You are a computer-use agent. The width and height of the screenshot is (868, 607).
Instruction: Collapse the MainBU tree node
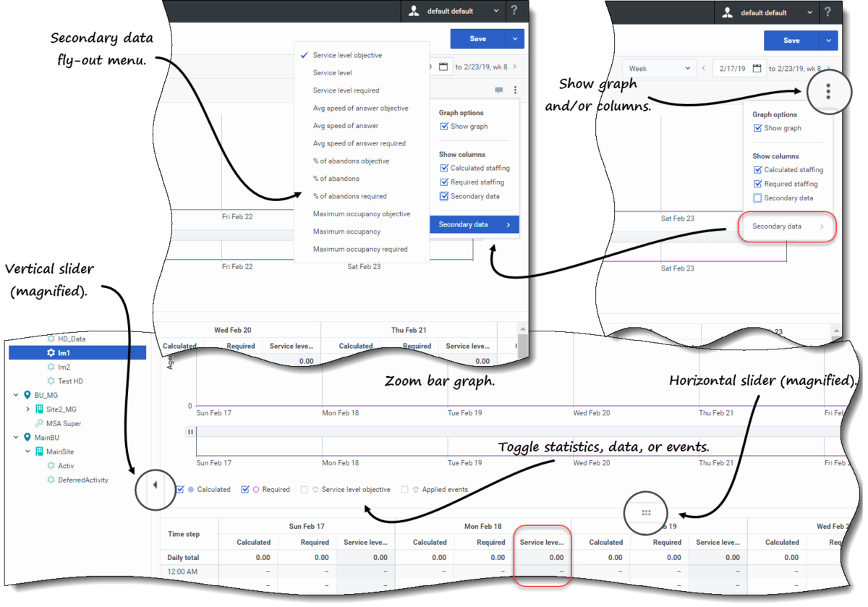coord(16,438)
